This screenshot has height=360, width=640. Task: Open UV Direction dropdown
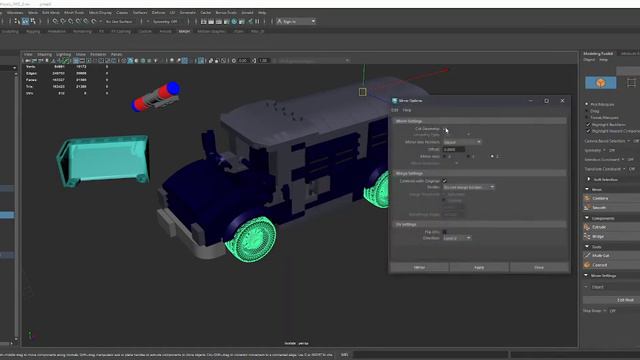tap(457, 238)
